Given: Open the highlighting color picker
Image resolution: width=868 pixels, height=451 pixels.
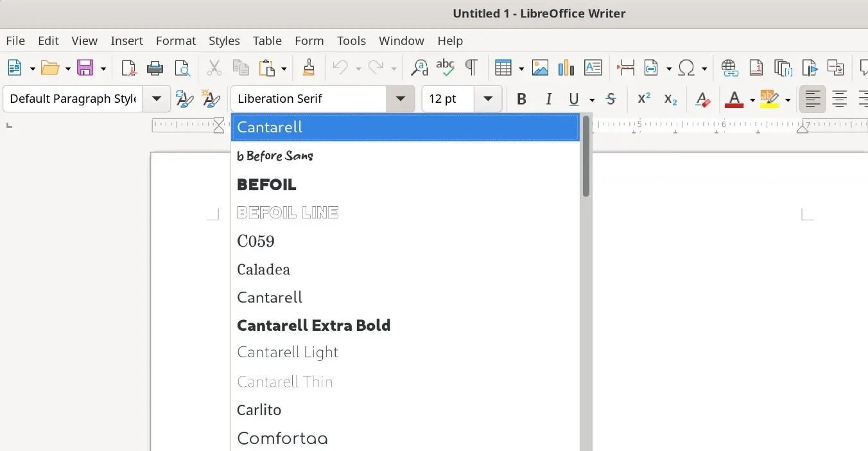Looking at the screenshot, I should 788,99.
